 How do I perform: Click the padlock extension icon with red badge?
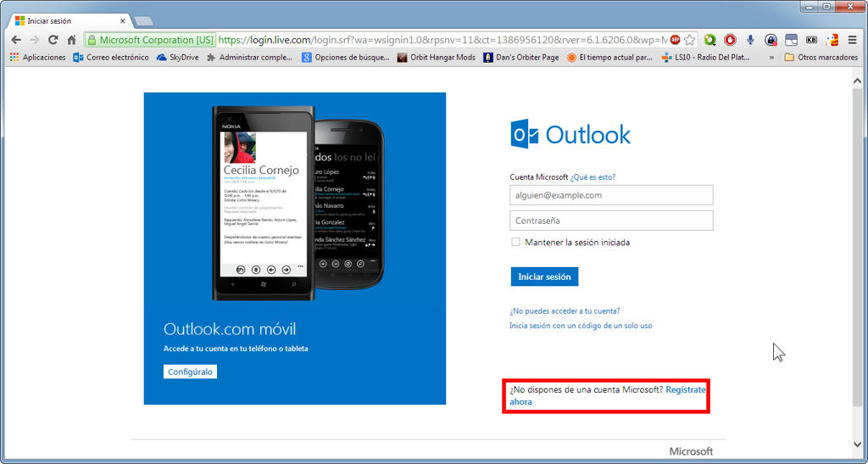pyautogui.click(x=771, y=40)
